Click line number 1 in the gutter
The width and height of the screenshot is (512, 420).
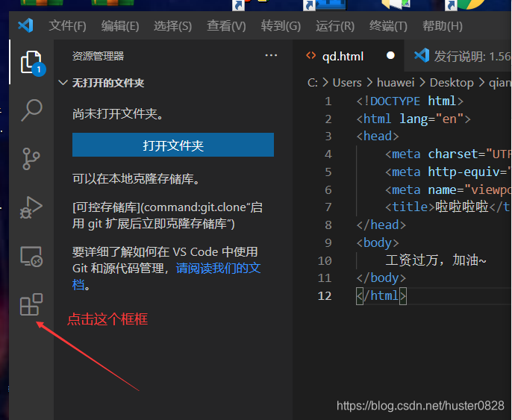[x=328, y=101]
